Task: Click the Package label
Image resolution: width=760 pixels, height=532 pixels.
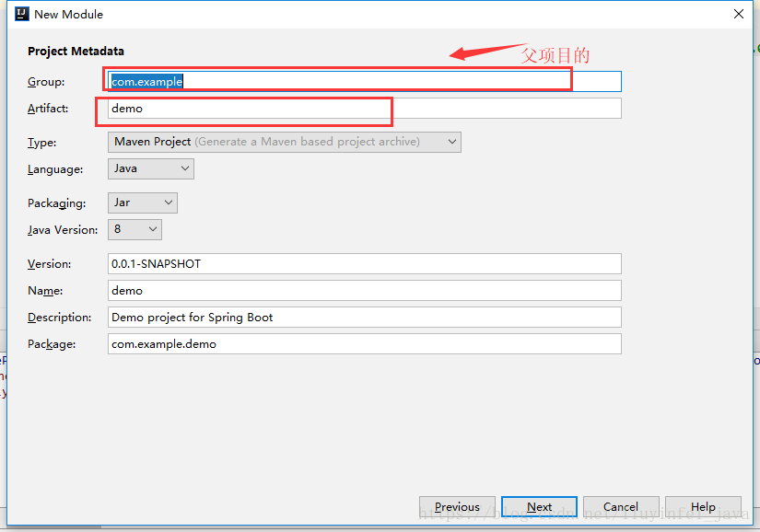Action: 52,344
